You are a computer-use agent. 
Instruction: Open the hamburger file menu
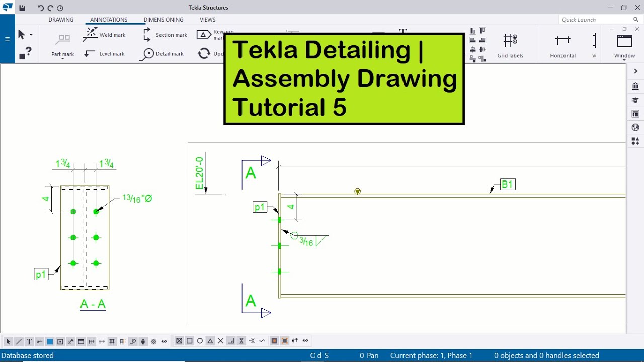[7, 39]
